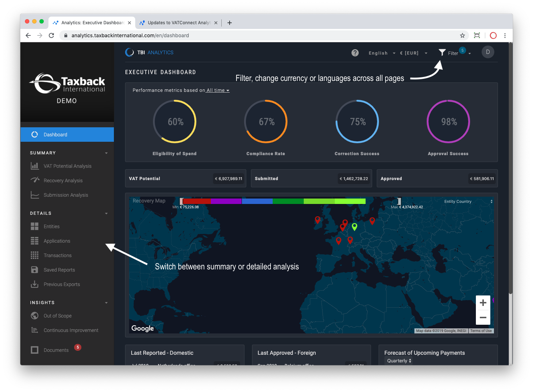This screenshot has height=392, width=533.
Task: Open Recovery Analysis page
Action: [x=63, y=180]
